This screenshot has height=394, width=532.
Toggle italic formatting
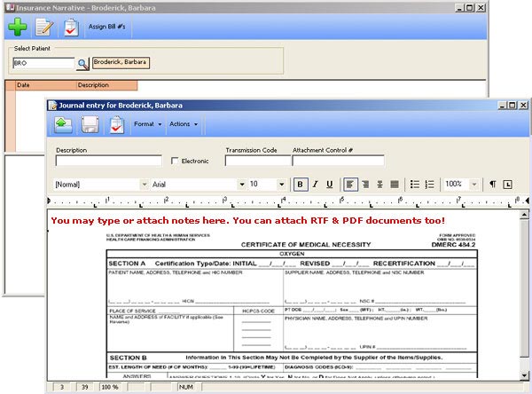click(x=315, y=185)
